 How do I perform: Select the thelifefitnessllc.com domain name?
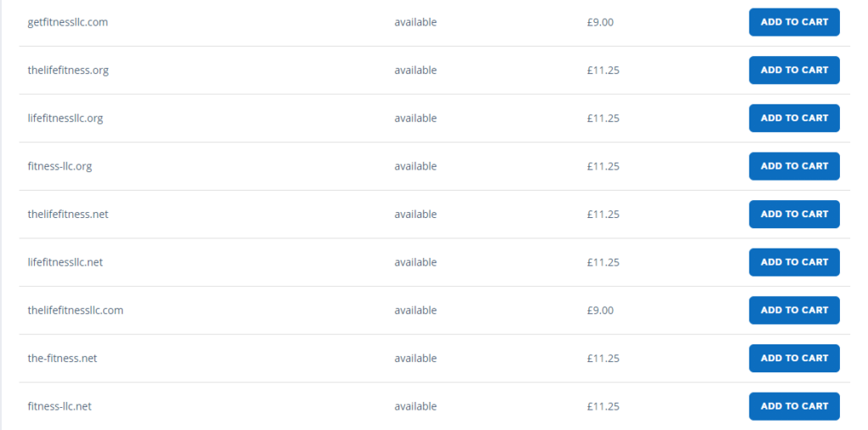click(x=75, y=310)
